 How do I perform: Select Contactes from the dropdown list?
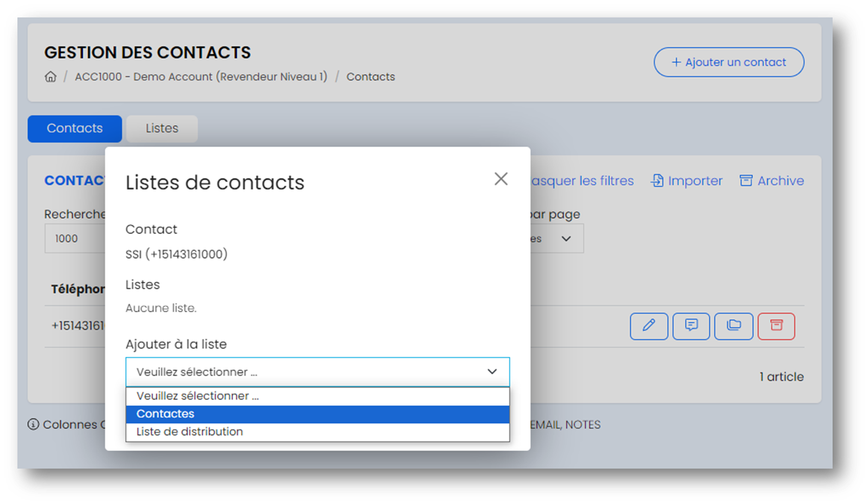pos(317,414)
